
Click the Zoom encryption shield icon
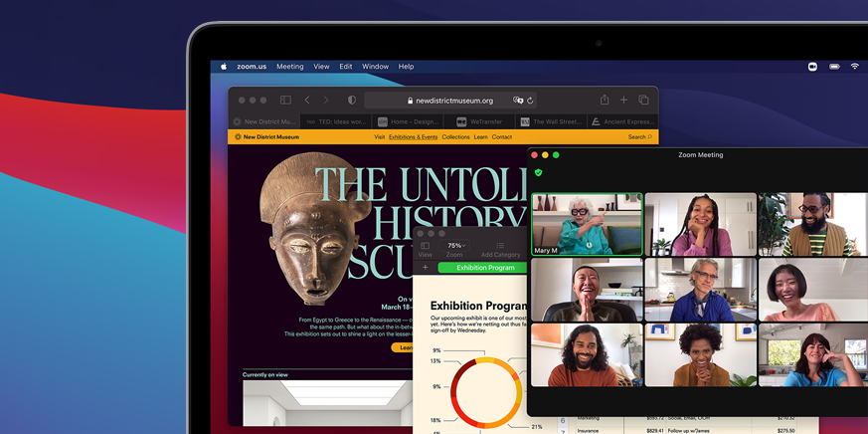pos(538,173)
